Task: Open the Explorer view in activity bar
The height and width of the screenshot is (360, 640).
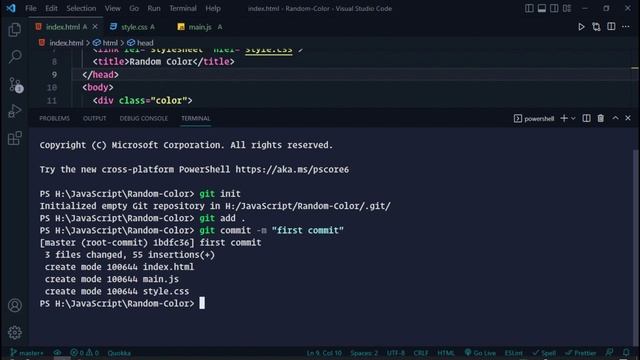Action: (15, 30)
